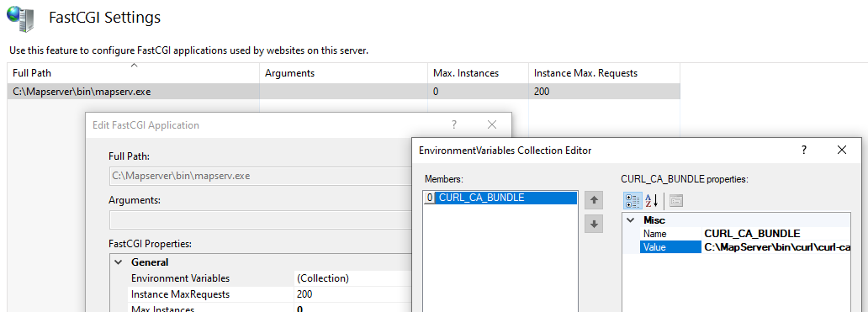Click help question mark in Edit FastCGI Application
The height and width of the screenshot is (312, 868).
point(454,124)
